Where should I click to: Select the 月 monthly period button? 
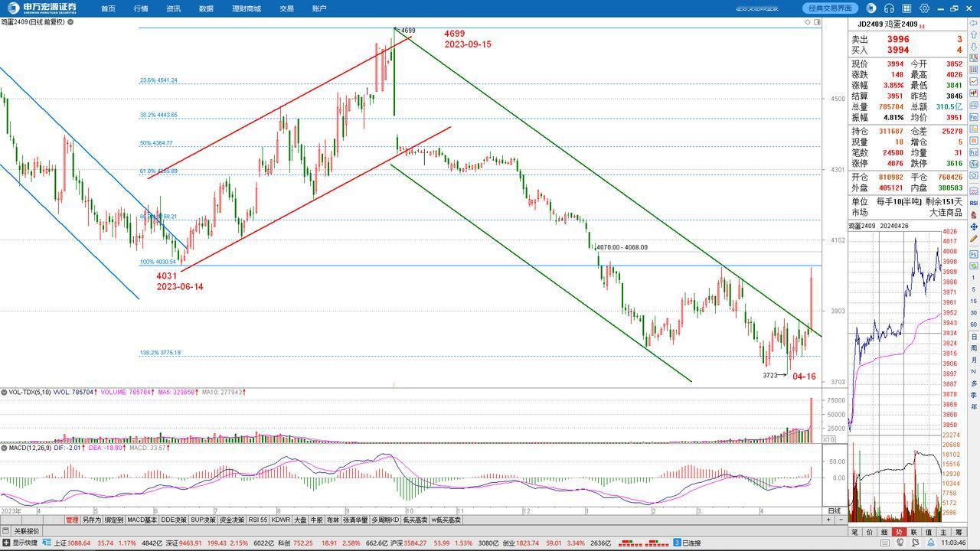click(973, 360)
